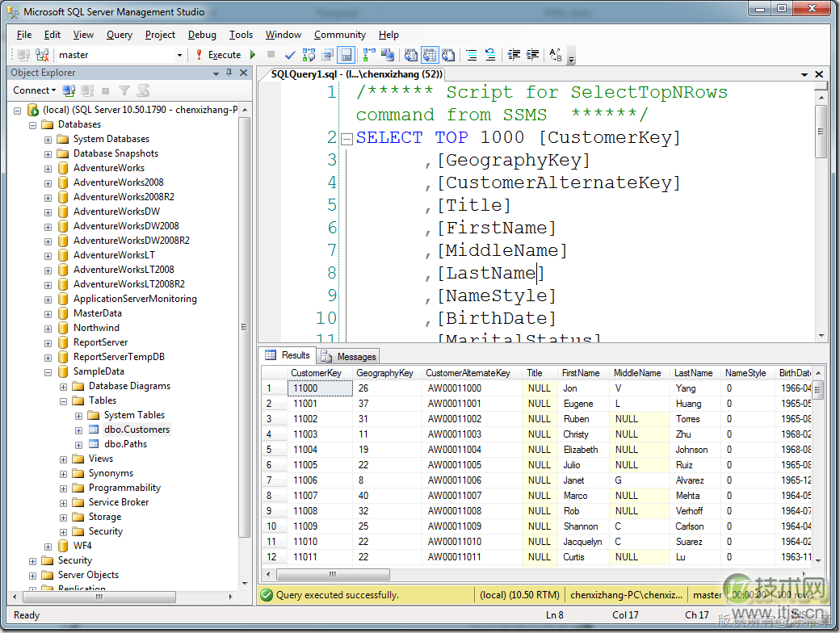Display the estimated execution plan
The image size is (840, 633).
(309, 55)
